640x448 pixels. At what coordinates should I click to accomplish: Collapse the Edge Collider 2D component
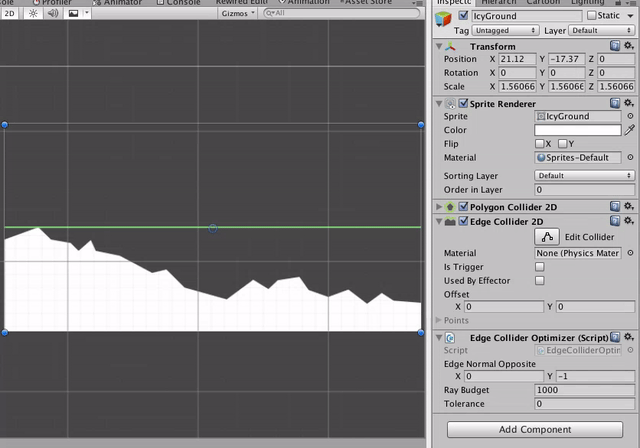(439, 222)
